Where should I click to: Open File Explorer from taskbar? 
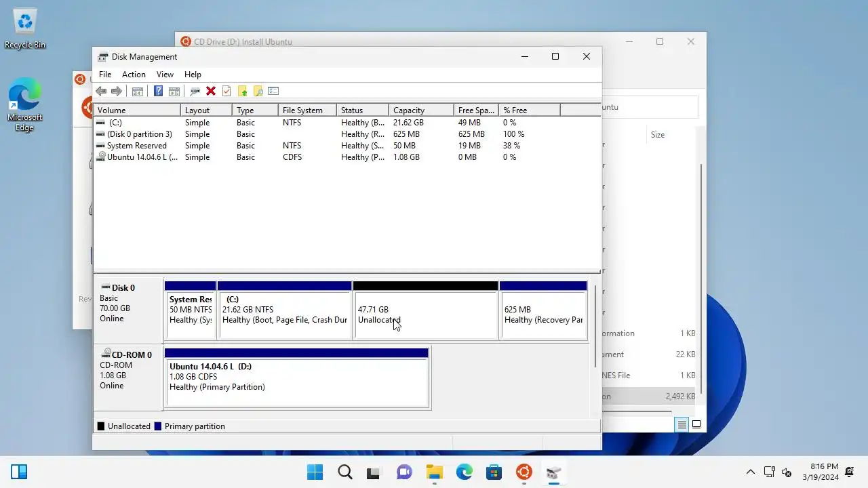tap(434, 472)
